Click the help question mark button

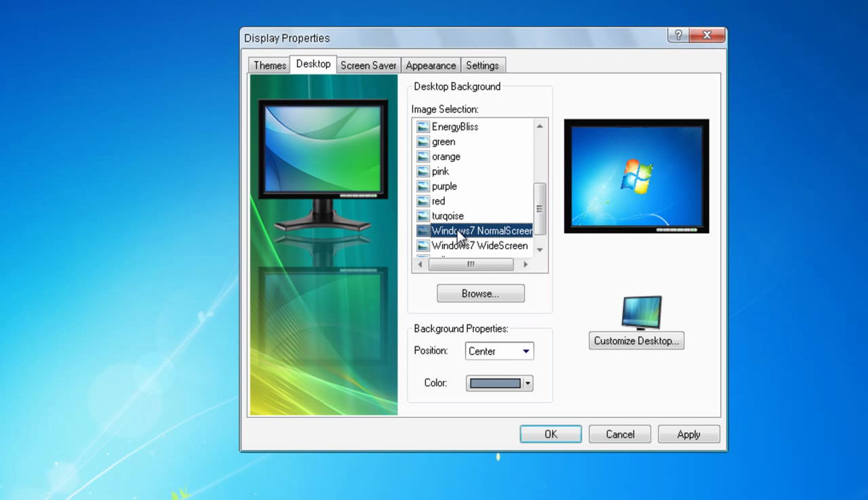pyautogui.click(x=677, y=35)
